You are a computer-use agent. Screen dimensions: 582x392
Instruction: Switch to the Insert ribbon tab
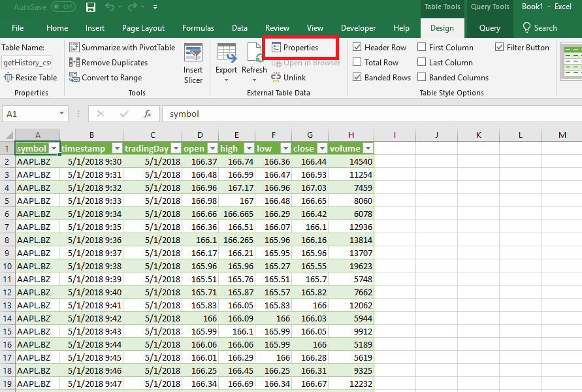[x=95, y=28]
